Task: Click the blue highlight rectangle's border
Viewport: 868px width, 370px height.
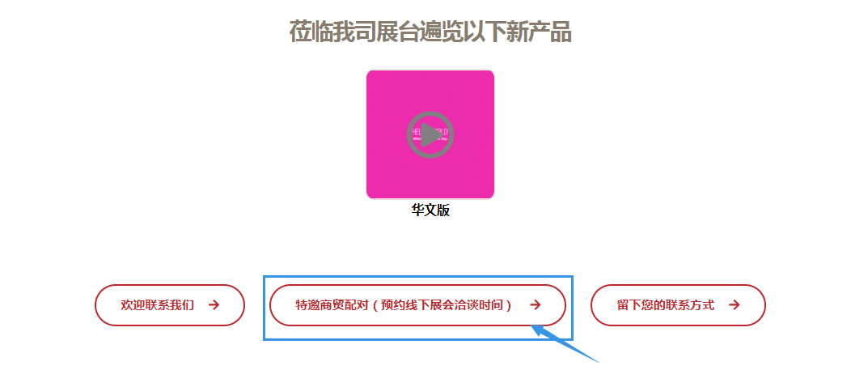Action: click(418, 276)
